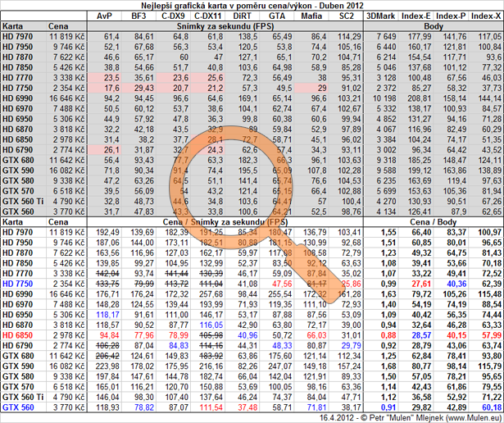Click the red 'HD 6850' row label
The height and width of the screenshot is (423, 504).
pyautogui.click(x=18, y=335)
